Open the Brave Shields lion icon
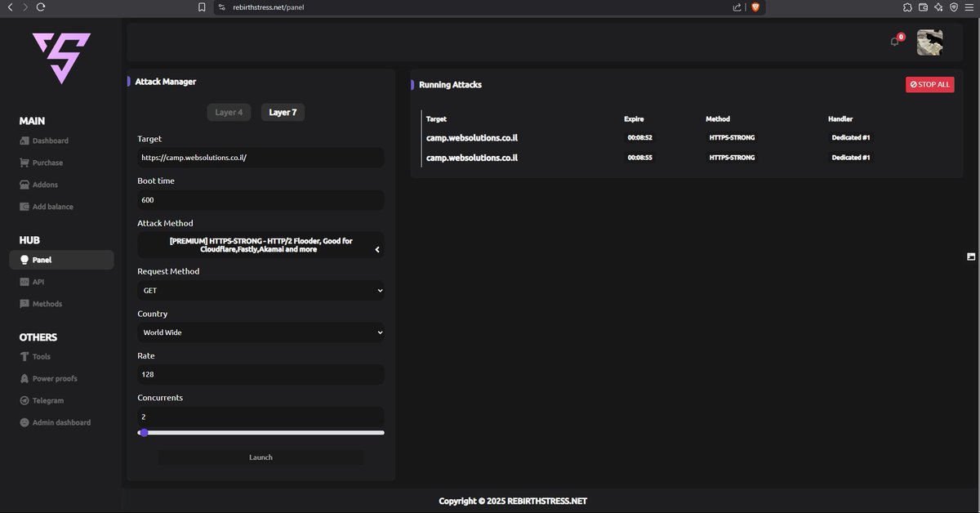The height and width of the screenshot is (513, 980). pos(755,7)
